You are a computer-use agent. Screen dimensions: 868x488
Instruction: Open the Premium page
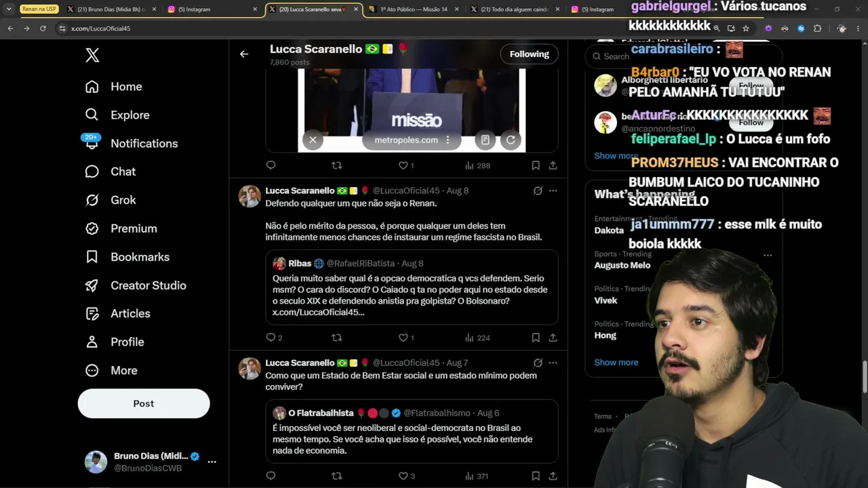[x=121, y=229]
